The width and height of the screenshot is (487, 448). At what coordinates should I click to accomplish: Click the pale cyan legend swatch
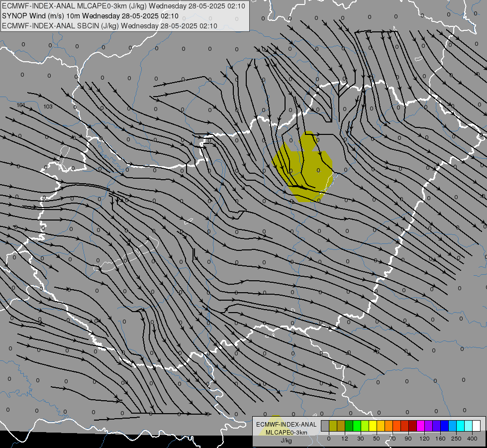click(x=469, y=426)
